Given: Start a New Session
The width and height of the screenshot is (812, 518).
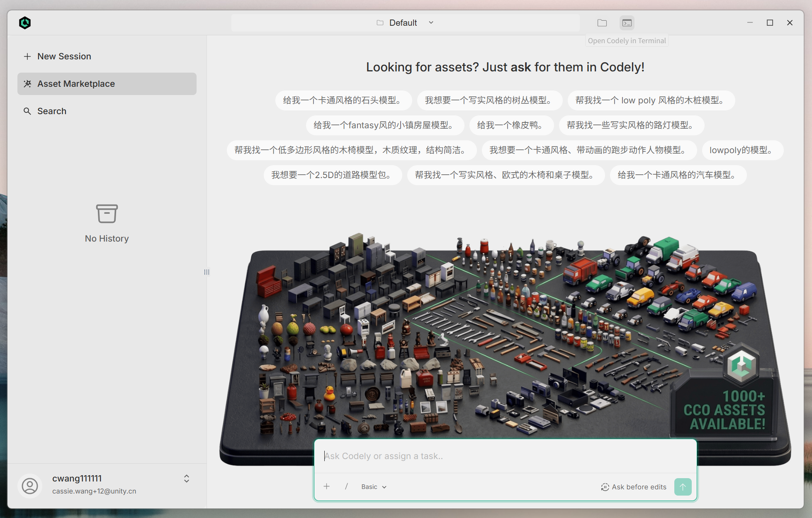Looking at the screenshot, I should [107, 56].
